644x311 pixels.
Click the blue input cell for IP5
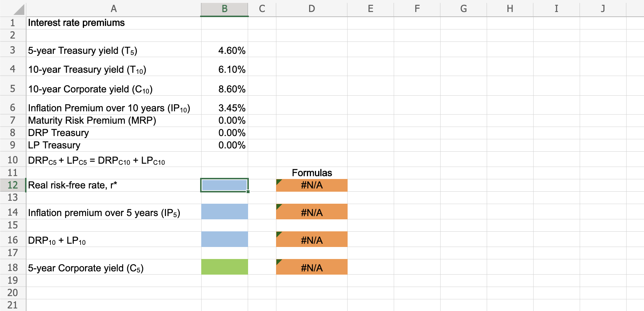coord(224,212)
